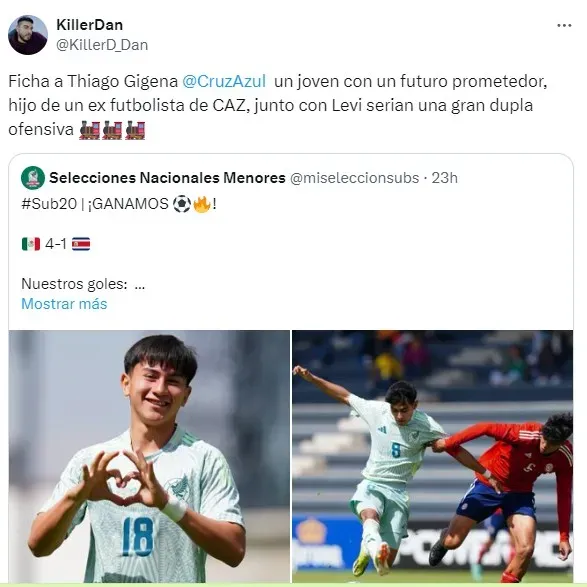Click the @miseleccionsubs handle
This screenshot has width=587, height=587.
pos(355,178)
